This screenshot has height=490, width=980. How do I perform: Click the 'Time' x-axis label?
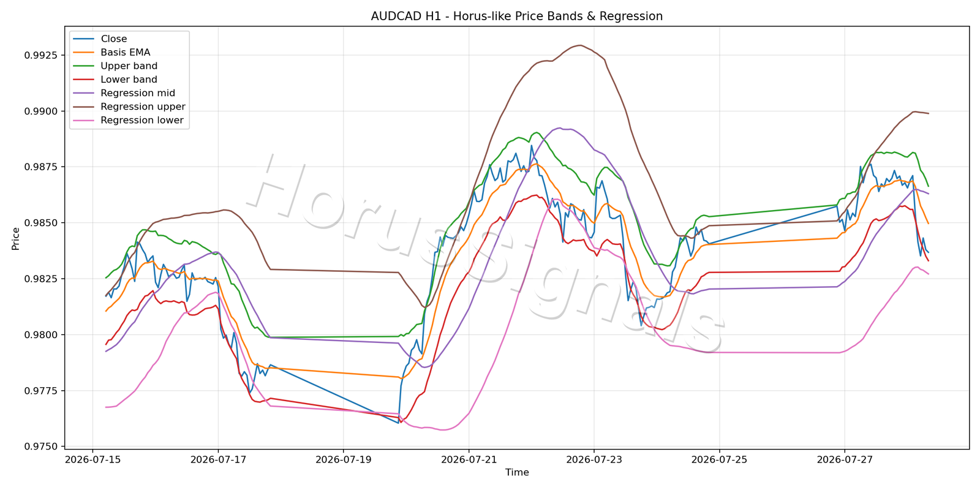point(517,472)
